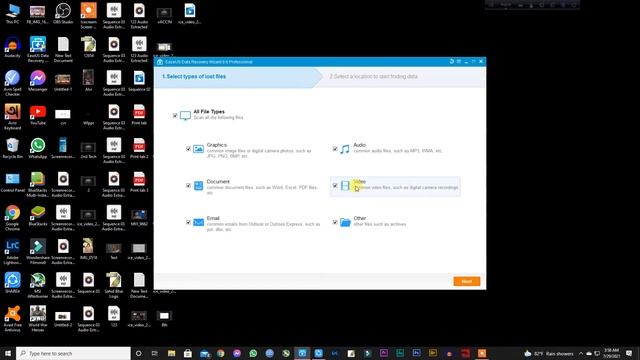Uncheck the Video file type checkbox
This screenshot has width=640, height=360.
point(335,185)
